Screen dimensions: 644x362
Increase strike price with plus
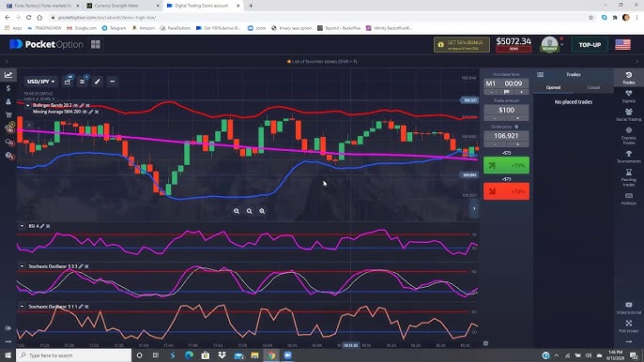[x=517, y=144]
